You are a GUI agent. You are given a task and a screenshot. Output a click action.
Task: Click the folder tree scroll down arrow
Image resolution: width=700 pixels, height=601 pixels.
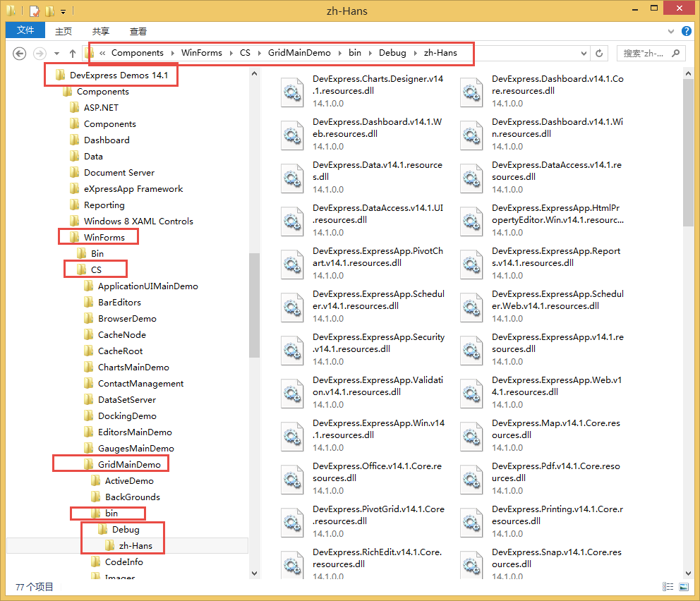coord(255,573)
